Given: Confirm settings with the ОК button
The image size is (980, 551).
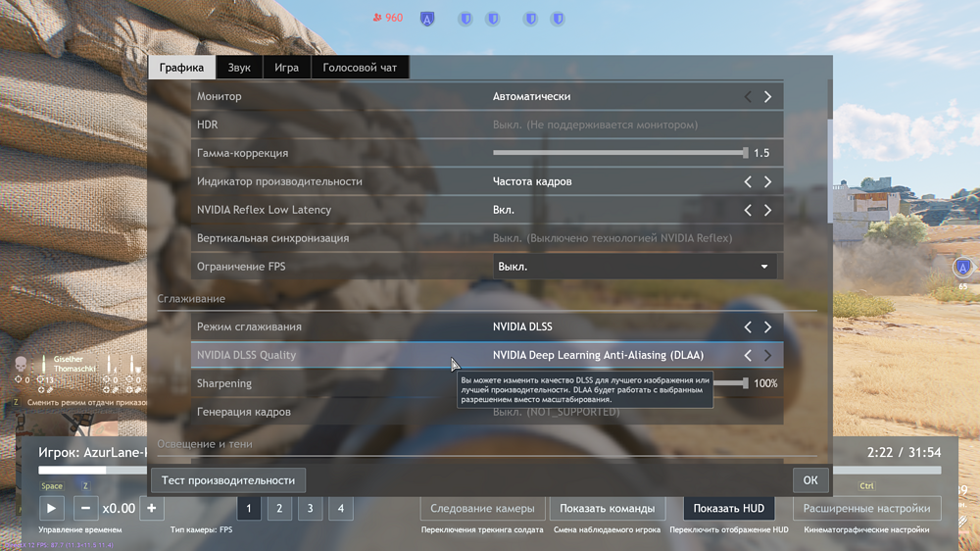Looking at the screenshot, I should (x=810, y=480).
